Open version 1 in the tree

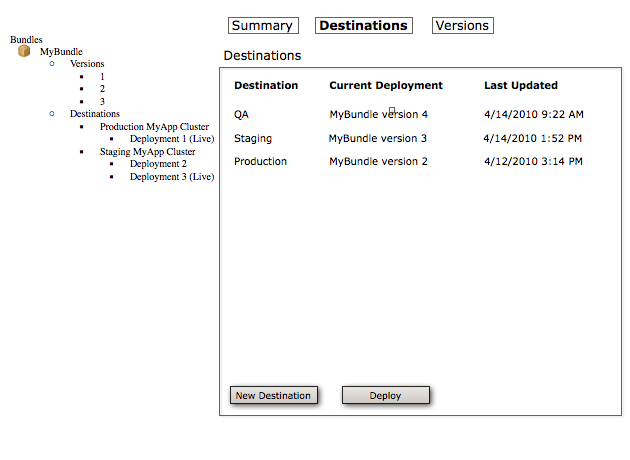(102, 77)
